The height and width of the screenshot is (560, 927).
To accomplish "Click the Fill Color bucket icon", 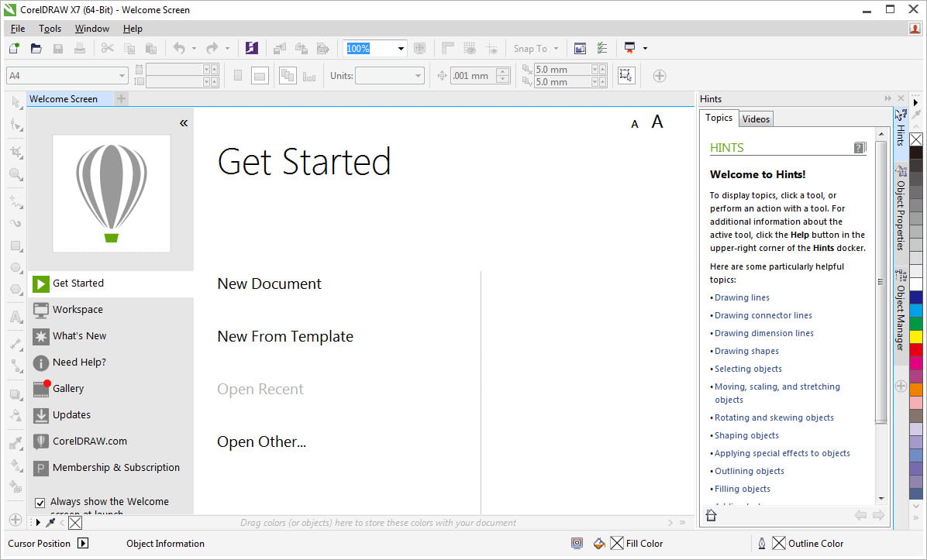I will (x=599, y=544).
